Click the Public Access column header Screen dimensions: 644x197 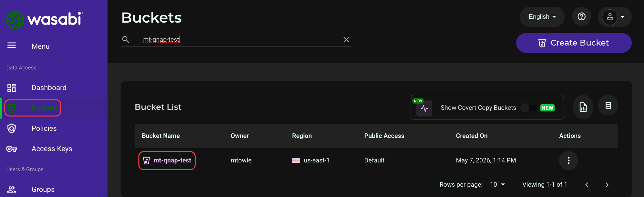point(384,136)
